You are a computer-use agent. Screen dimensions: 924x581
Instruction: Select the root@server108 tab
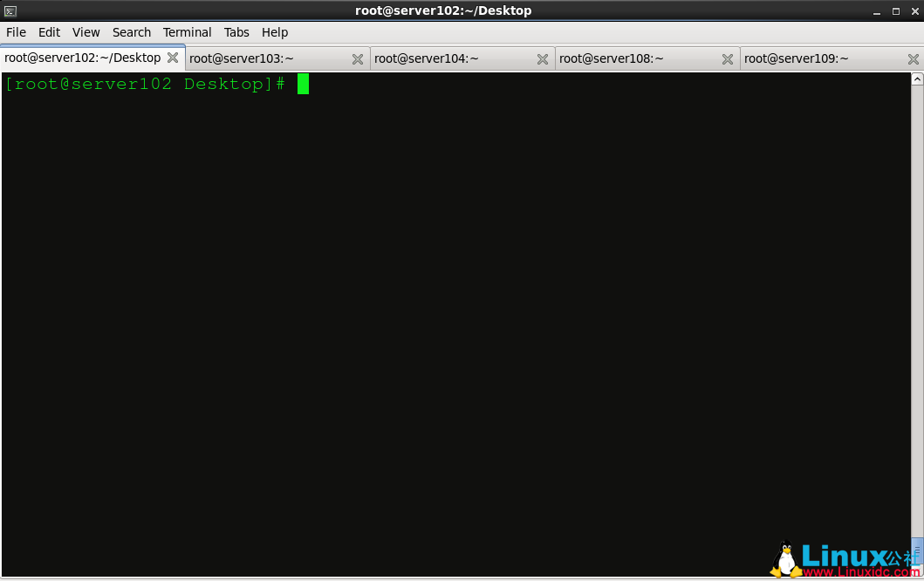tap(630, 59)
